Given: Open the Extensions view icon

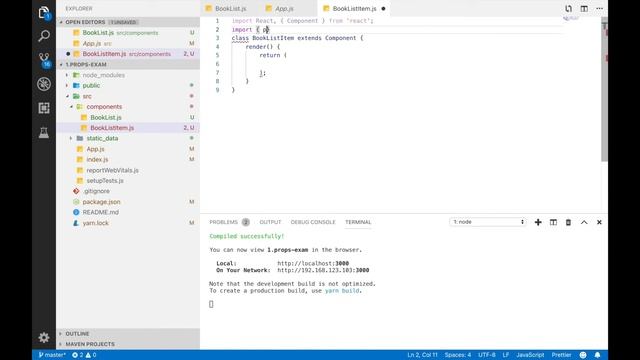Looking at the screenshot, I should tap(44, 108).
